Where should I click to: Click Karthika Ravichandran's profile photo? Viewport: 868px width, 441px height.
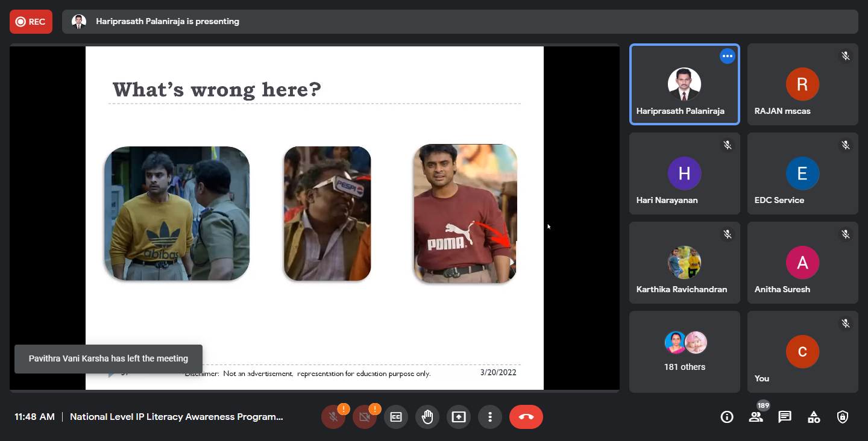[685, 263]
